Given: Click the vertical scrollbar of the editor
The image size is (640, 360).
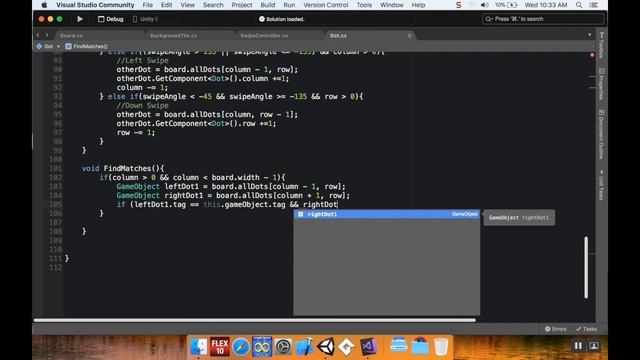Looking at the screenshot, I should pyautogui.click(x=586, y=267).
